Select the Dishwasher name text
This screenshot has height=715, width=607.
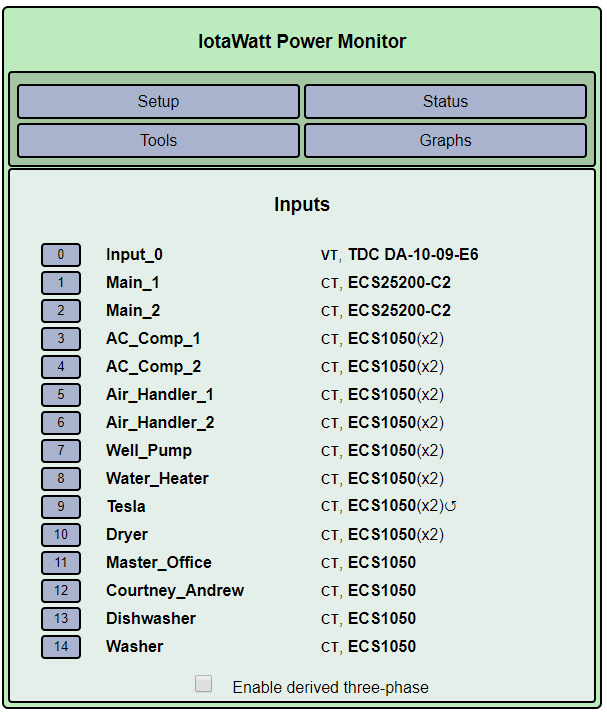tap(150, 619)
